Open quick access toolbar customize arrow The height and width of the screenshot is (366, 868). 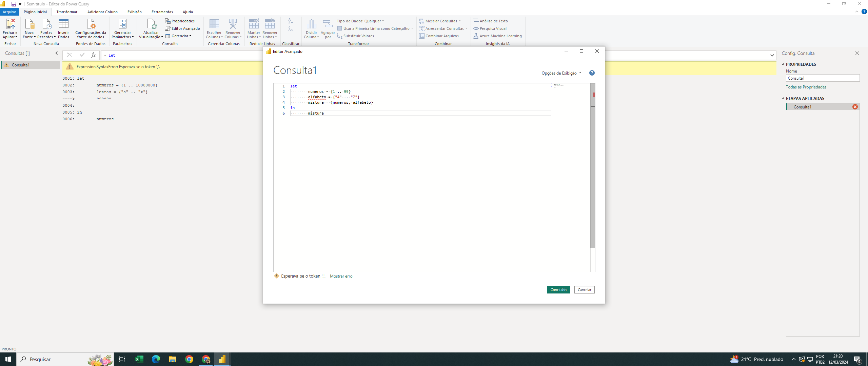[x=20, y=4]
